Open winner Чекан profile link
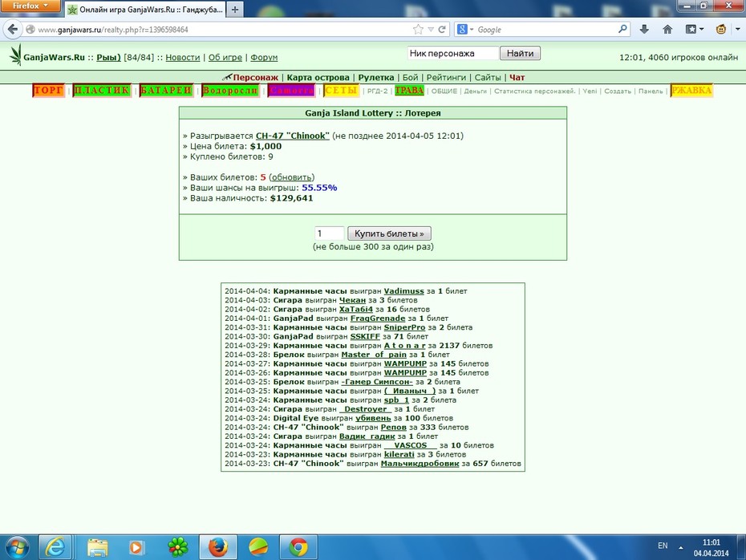This screenshot has height=560, width=746. 352,300
